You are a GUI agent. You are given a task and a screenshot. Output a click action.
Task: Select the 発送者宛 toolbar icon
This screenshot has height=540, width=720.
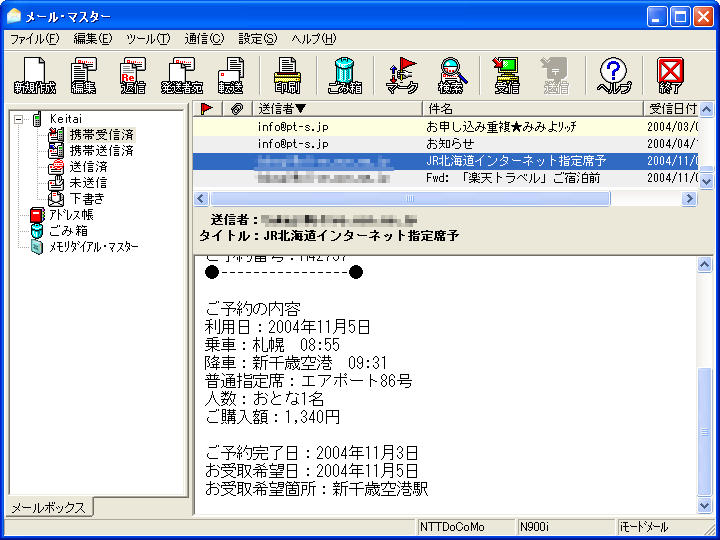pyautogui.click(x=182, y=76)
